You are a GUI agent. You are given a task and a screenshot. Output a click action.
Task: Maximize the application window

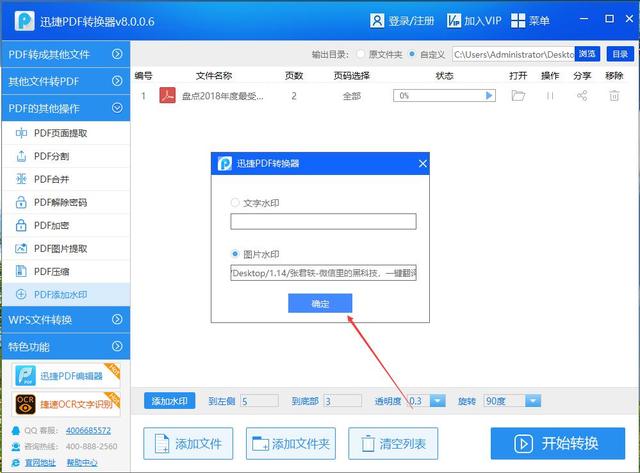point(609,19)
